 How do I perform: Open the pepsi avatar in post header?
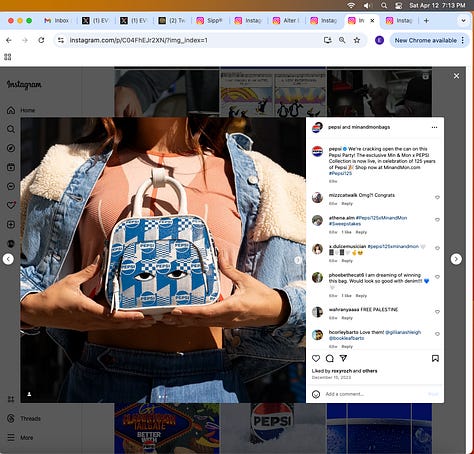click(x=317, y=127)
